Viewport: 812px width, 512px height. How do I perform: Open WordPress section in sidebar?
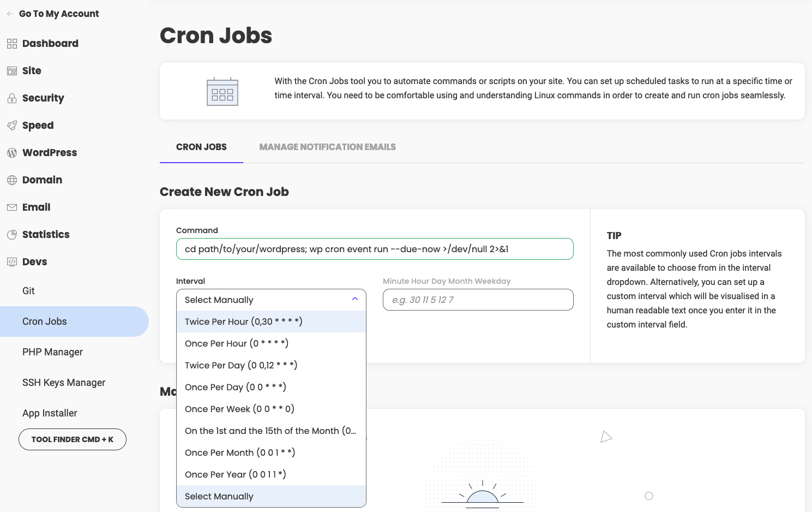tap(50, 153)
